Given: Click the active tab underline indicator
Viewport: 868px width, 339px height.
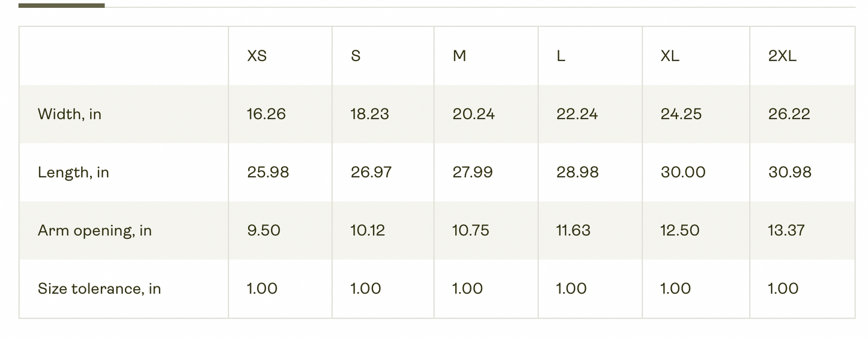Looking at the screenshot, I should coord(61,5).
